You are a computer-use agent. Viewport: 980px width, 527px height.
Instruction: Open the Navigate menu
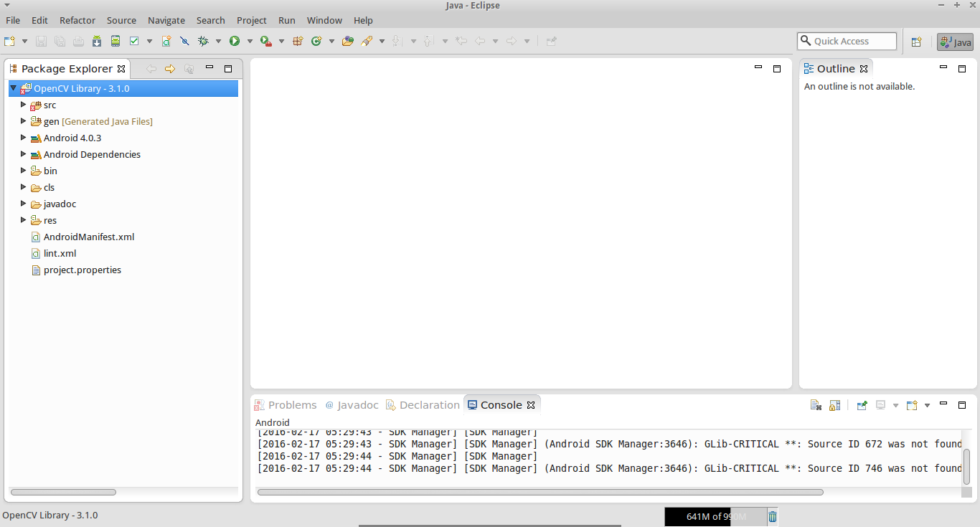pyautogui.click(x=166, y=20)
